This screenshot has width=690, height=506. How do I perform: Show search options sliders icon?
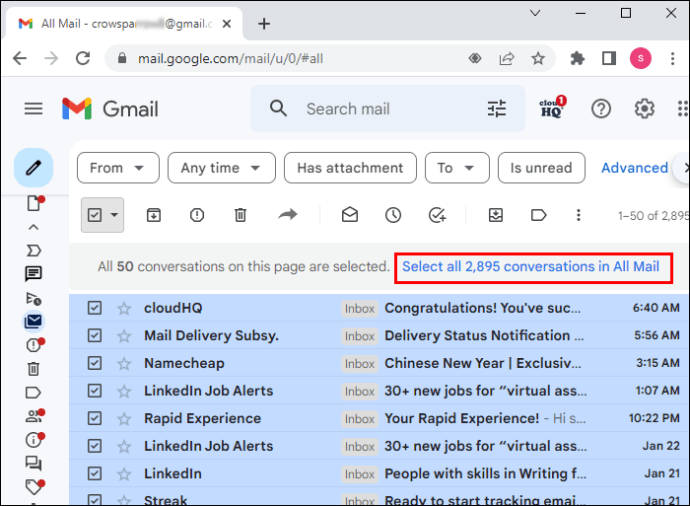tap(497, 109)
